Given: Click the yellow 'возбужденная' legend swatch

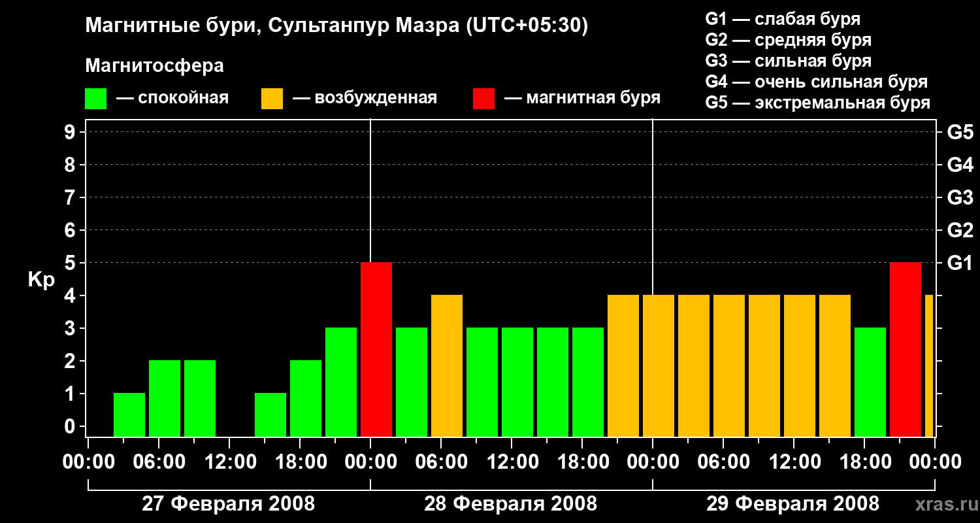Looking at the screenshot, I should tap(272, 99).
